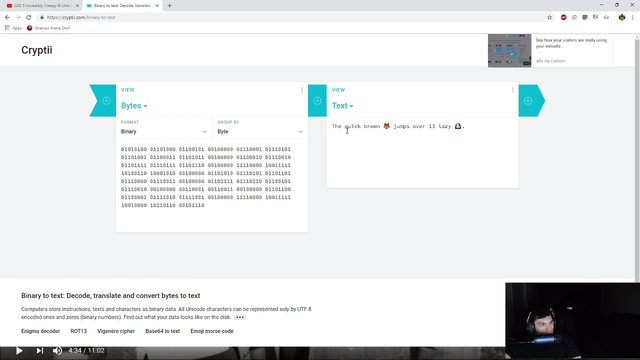The image size is (640, 360).
Task: Open the Chrome profile avatar
Action: point(622,17)
